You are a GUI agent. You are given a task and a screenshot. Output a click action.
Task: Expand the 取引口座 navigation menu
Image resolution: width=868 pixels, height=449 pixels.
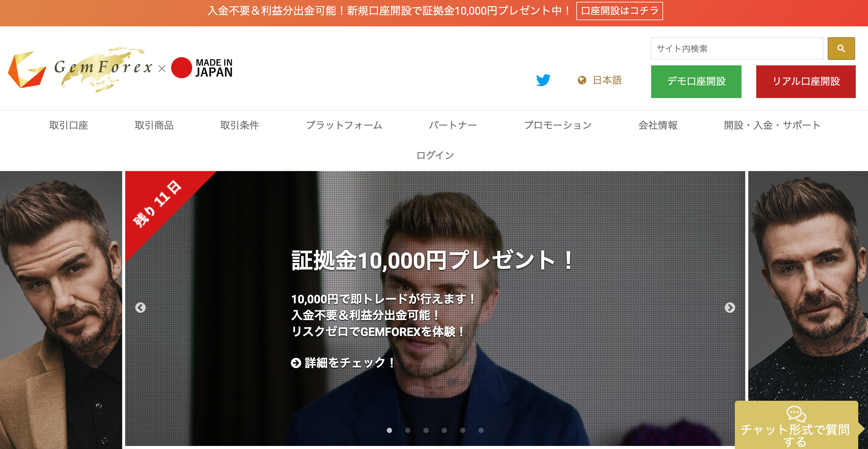coord(69,126)
